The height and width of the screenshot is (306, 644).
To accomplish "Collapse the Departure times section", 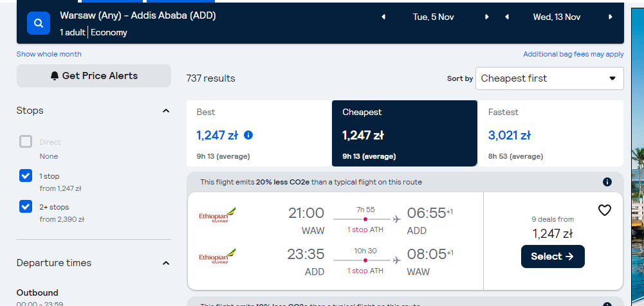I will point(166,263).
